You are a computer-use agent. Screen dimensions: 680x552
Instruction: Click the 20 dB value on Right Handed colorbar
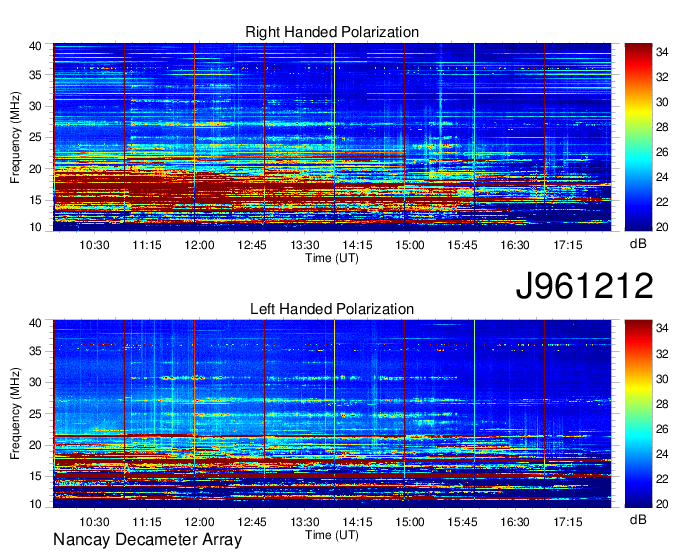[662, 227]
